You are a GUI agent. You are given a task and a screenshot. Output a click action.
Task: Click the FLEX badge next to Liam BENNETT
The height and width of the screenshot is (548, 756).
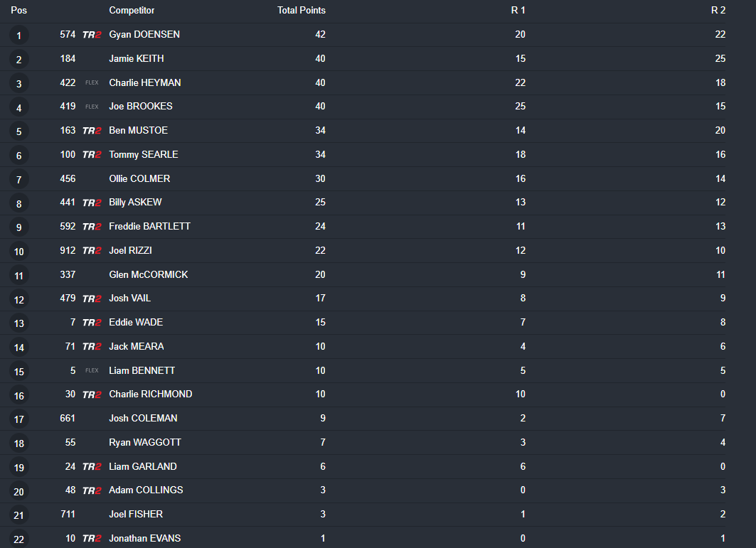click(x=92, y=370)
